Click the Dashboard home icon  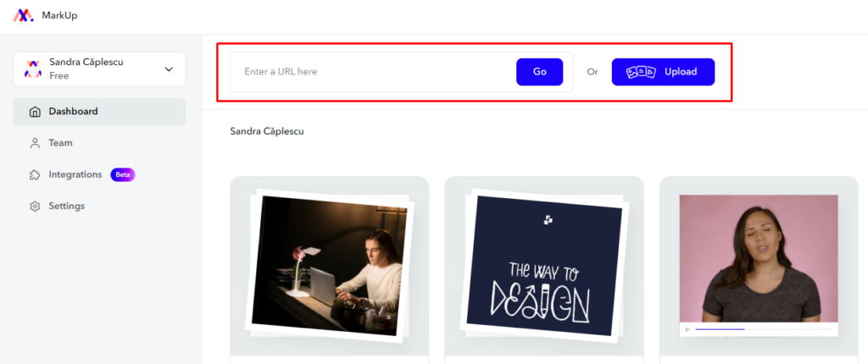(35, 112)
